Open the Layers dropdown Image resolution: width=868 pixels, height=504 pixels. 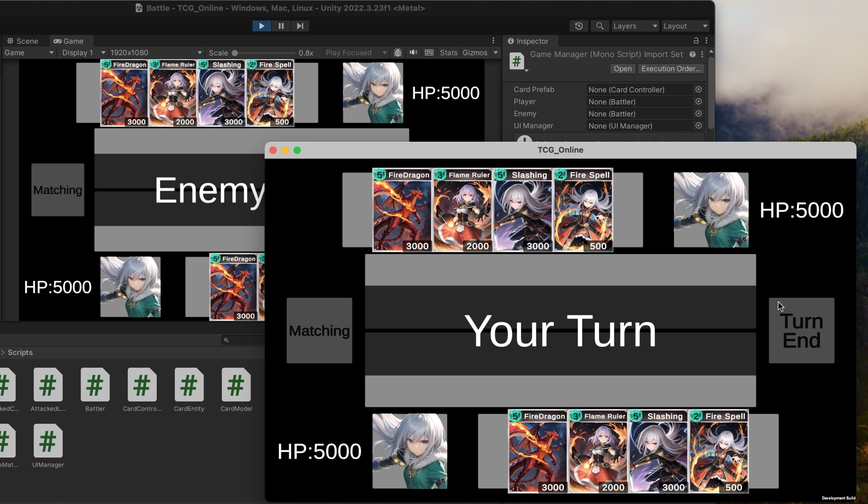point(635,26)
